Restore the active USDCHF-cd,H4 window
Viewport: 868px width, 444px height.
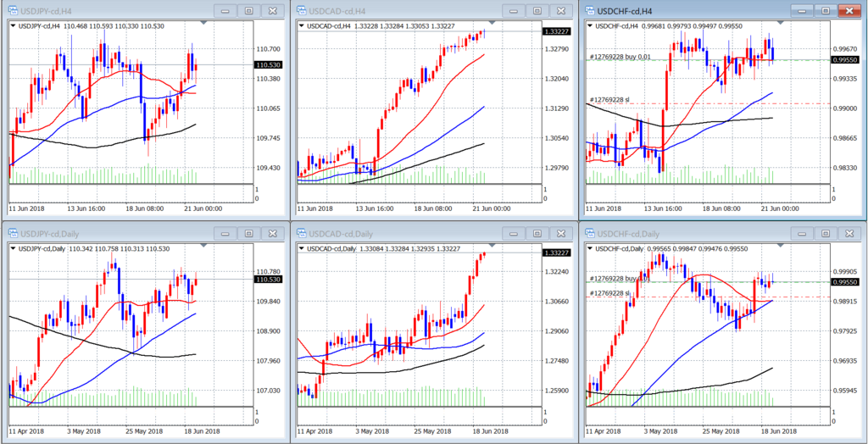pos(826,10)
